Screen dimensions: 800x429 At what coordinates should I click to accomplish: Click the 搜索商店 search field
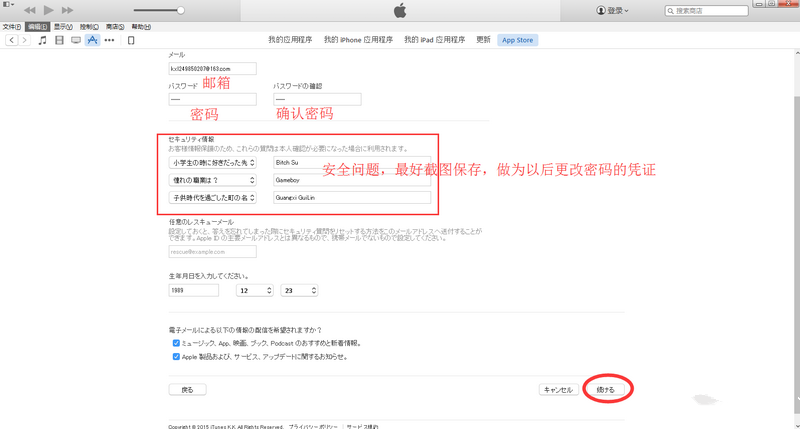706,11
